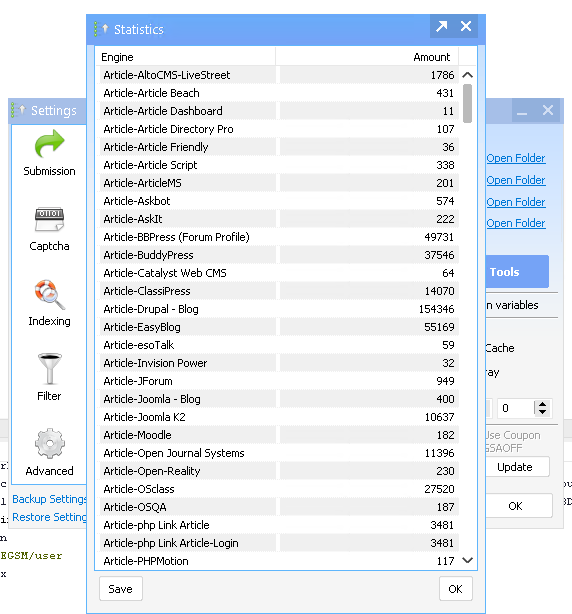The image size is (572, 614).
Task: Open the Advanced gear icon
Action: coord(50,443)
